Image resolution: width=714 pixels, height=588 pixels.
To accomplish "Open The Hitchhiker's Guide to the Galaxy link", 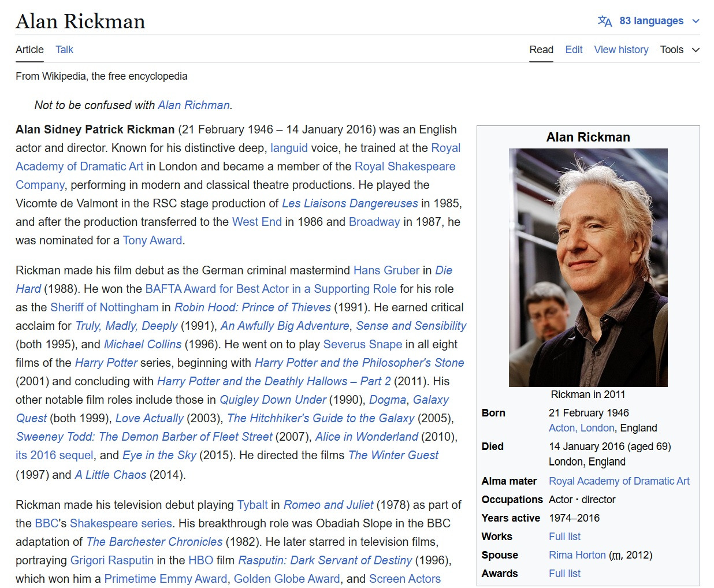I will 321,418.
